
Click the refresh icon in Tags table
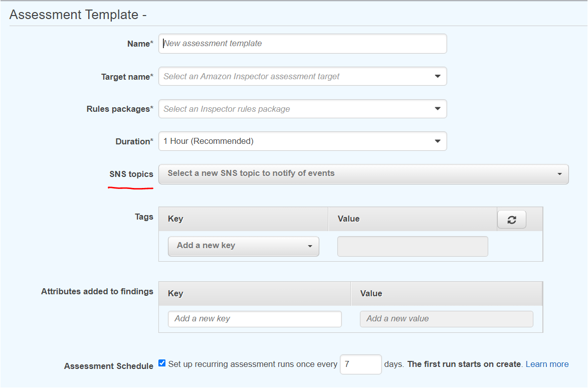tap(511, 220)
